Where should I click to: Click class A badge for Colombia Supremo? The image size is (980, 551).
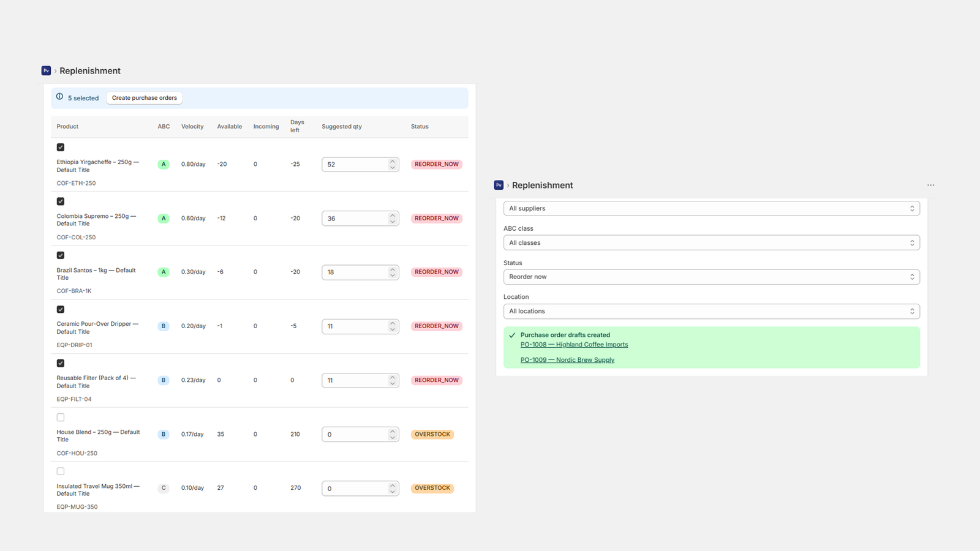coord(164,218)
